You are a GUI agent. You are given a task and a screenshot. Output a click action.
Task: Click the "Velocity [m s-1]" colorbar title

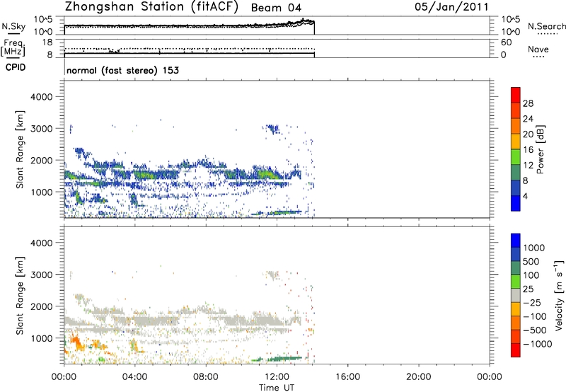tap(559, 295)
